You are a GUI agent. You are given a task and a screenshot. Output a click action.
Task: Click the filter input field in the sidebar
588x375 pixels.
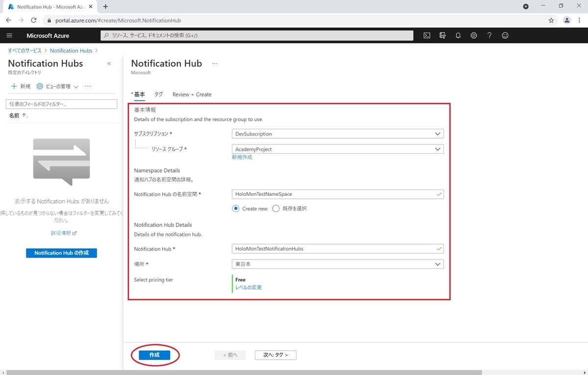[x=61, y=104]
